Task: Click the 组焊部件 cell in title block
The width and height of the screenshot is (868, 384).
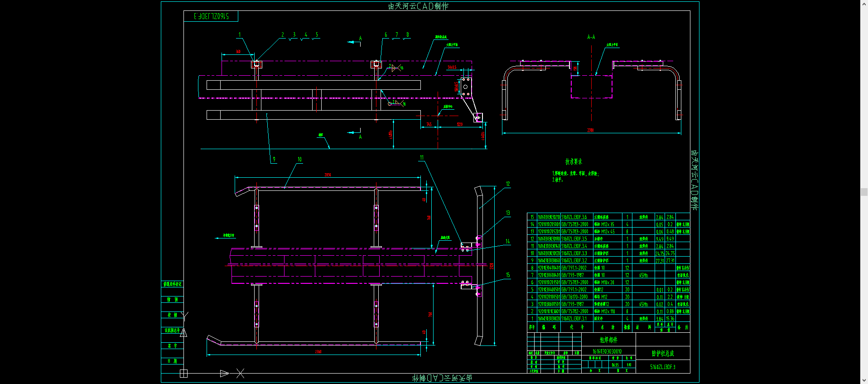Action: (x=608, y=340)
